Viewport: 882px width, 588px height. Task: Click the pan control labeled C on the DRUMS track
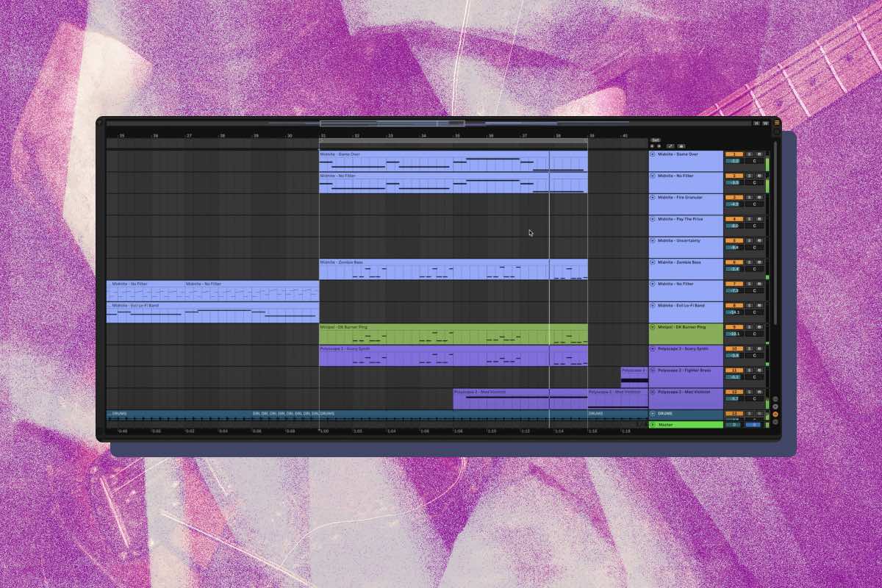754,418
